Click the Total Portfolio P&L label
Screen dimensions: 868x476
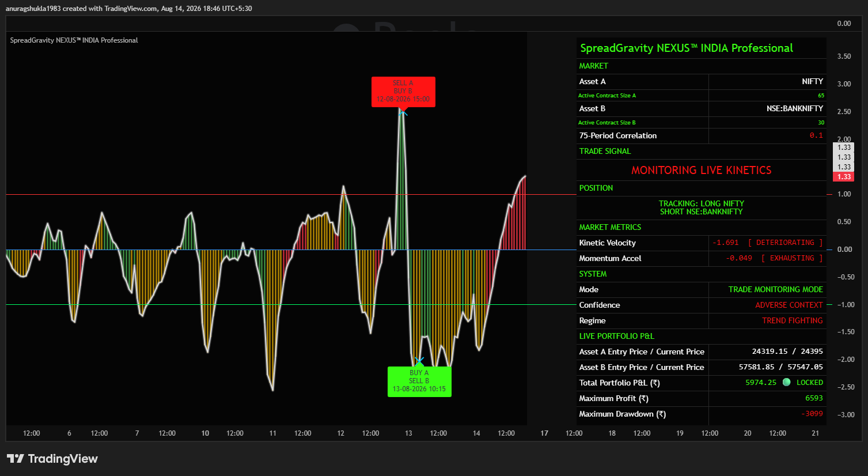click(619, 383)
